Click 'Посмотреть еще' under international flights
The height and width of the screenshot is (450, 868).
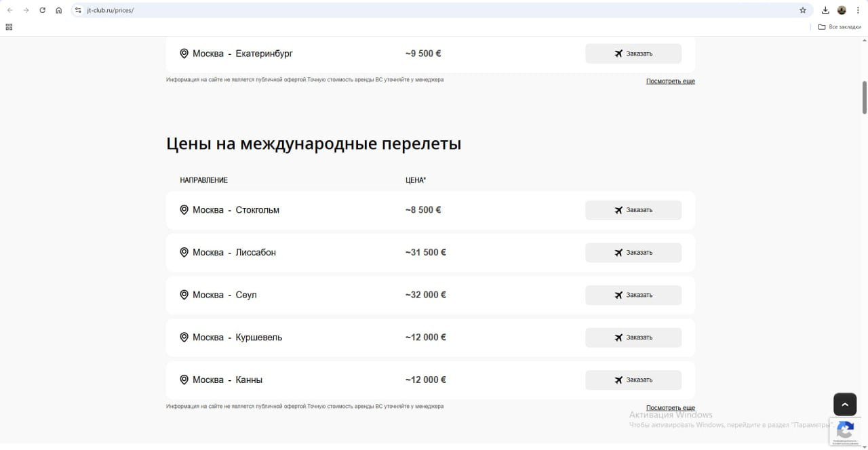tap(670, 408)
